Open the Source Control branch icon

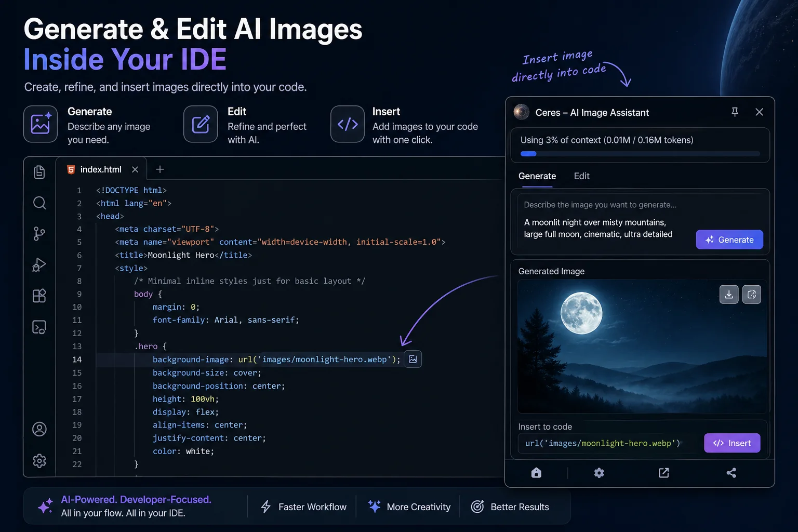coord(39,234)
